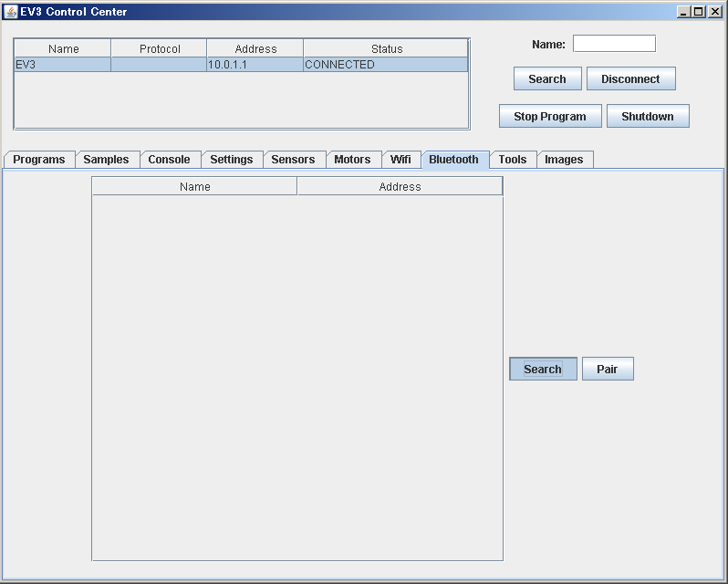Click the Pair button
The image size is (728, 584).
click(608, 369)
